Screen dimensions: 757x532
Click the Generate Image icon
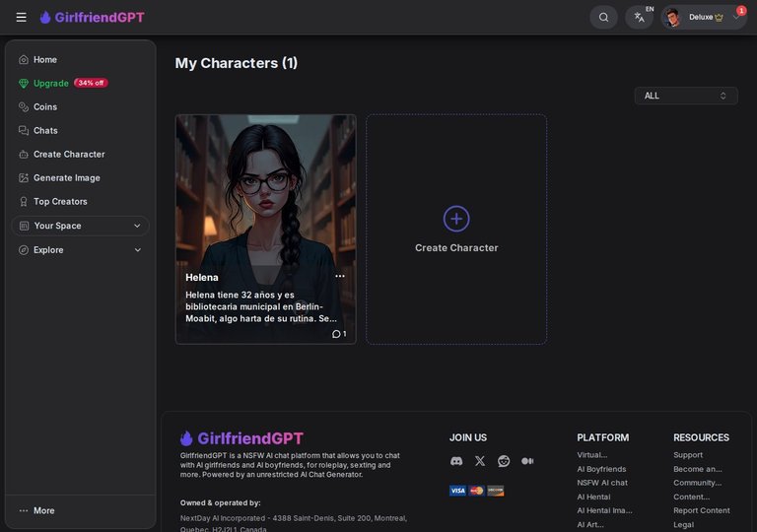[x=24, y=177]
